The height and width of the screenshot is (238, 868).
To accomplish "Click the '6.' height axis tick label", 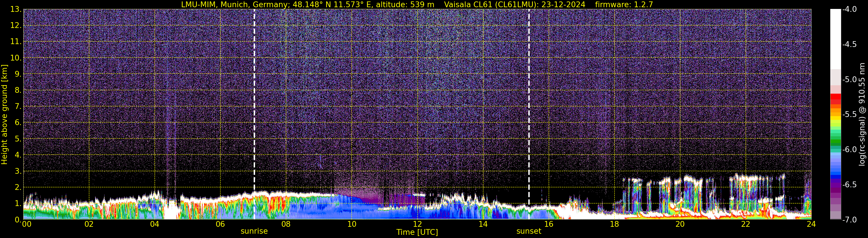I will point(18,123).
